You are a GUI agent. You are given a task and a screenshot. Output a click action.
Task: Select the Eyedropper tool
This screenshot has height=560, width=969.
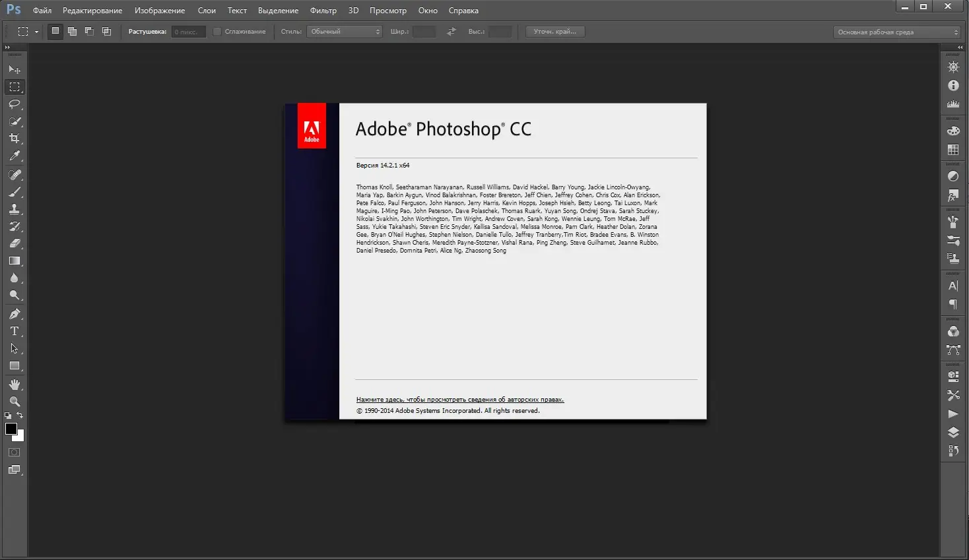point(15,156)
